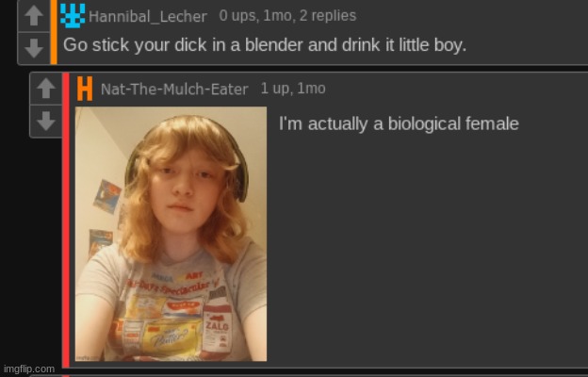Viewport: 588px width, 377px height.
Task: Click the comment text mentioning a blender
Action: click(265, 45)
